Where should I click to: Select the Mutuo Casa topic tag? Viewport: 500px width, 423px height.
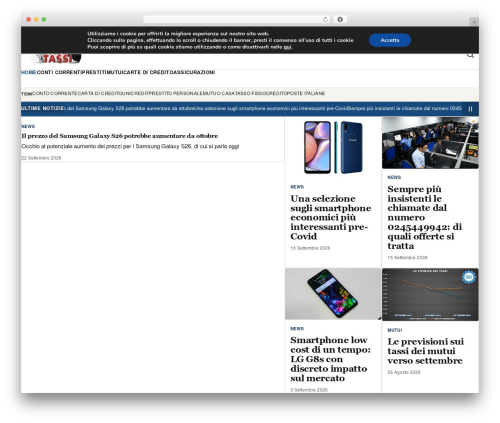pyautogui.click(x=219, y=93)
